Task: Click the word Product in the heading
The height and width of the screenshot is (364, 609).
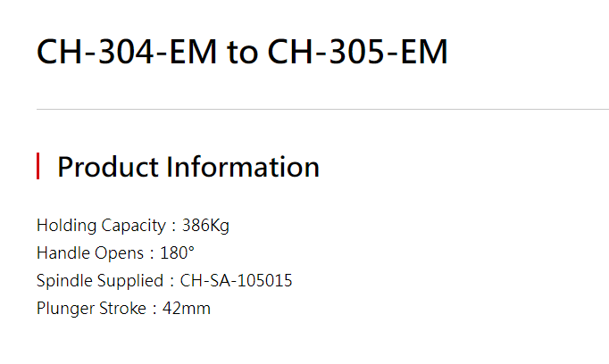Action: (108, 167)
